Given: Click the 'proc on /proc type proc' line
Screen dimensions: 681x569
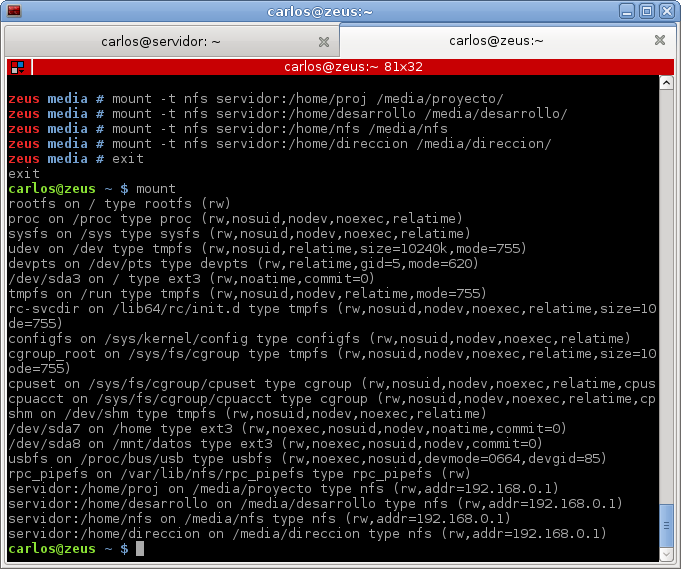Looking at the screenshot, I should pos(235,218).
